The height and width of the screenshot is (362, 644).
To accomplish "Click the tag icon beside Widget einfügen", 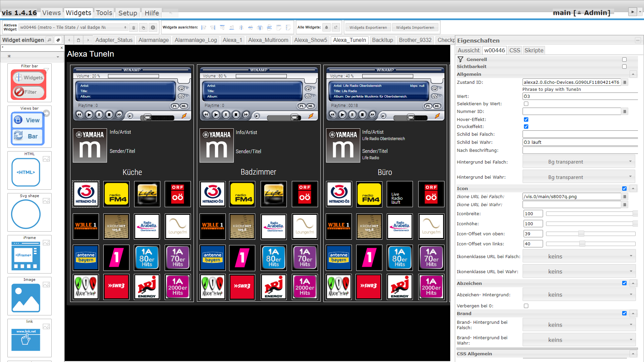I will (58, 40).
